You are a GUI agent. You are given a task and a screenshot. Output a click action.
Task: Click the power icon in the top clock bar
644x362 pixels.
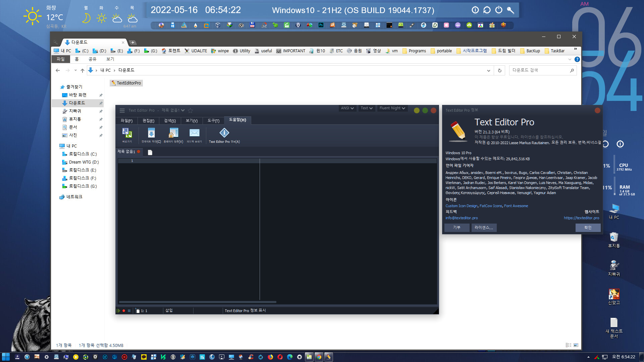click(x=499, y=10)
